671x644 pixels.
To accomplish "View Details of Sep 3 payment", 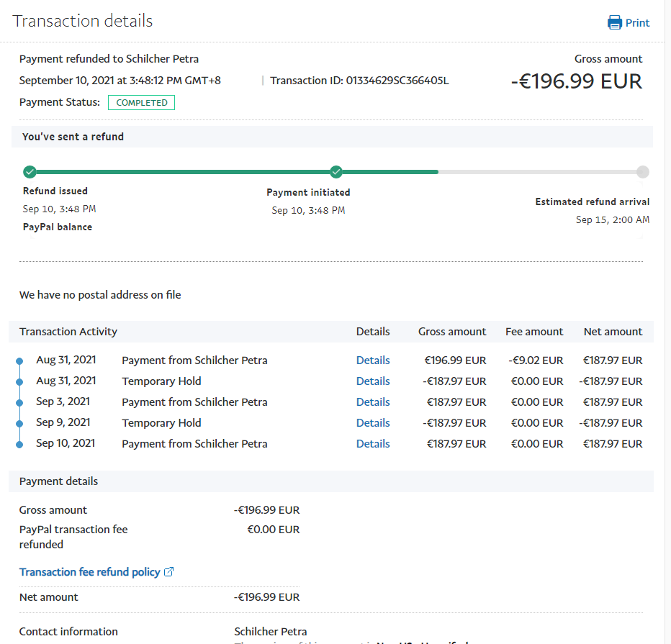I will (373, 402).
